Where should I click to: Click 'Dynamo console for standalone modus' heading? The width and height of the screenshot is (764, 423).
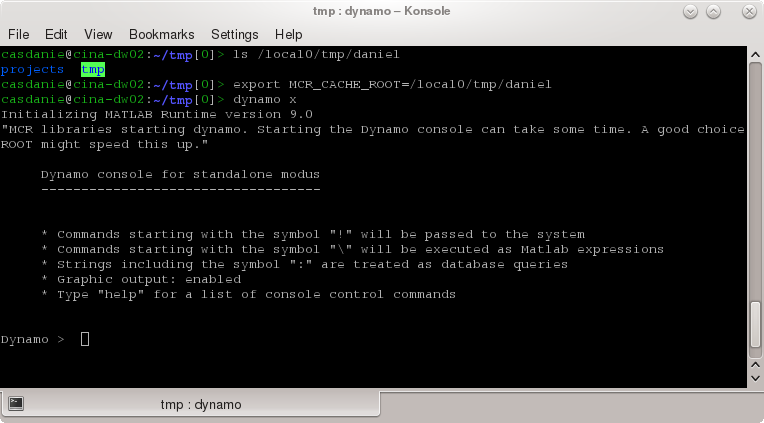click(x=180, y=174)
